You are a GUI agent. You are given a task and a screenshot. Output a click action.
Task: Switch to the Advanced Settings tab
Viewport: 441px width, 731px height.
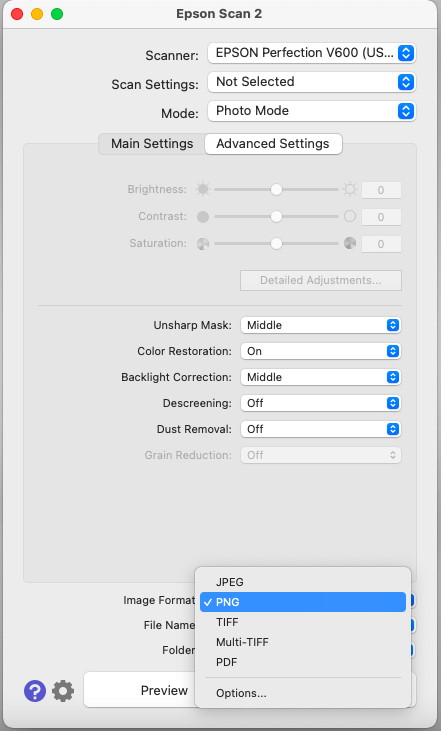pos(273,144)
